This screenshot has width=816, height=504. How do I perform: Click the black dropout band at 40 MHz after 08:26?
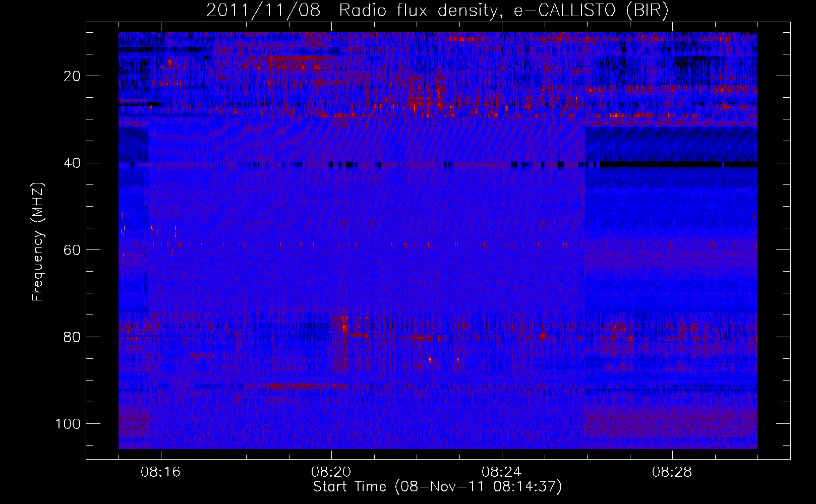tap(678, 164)
